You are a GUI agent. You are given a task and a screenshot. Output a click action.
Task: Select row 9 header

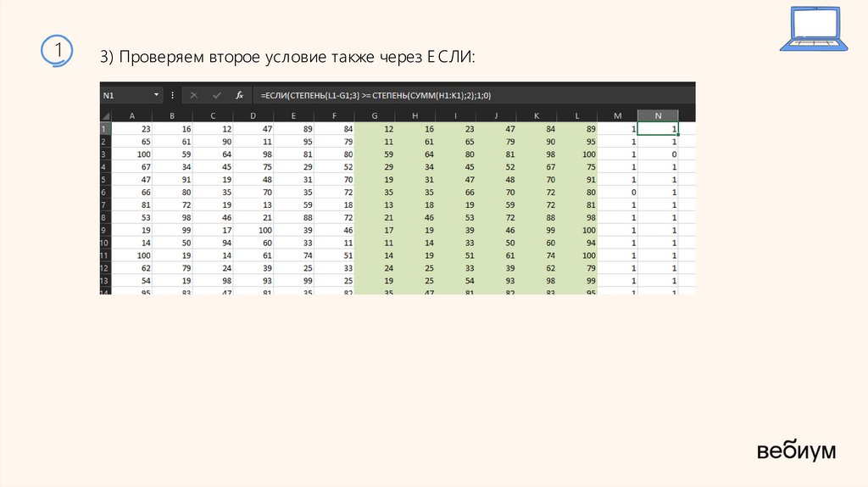pos(106,230)
